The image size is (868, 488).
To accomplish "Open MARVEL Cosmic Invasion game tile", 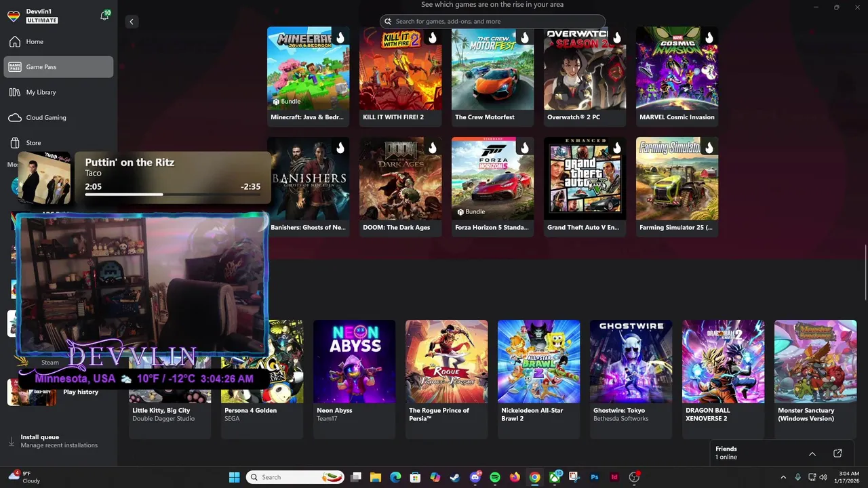I will (677, 76).
